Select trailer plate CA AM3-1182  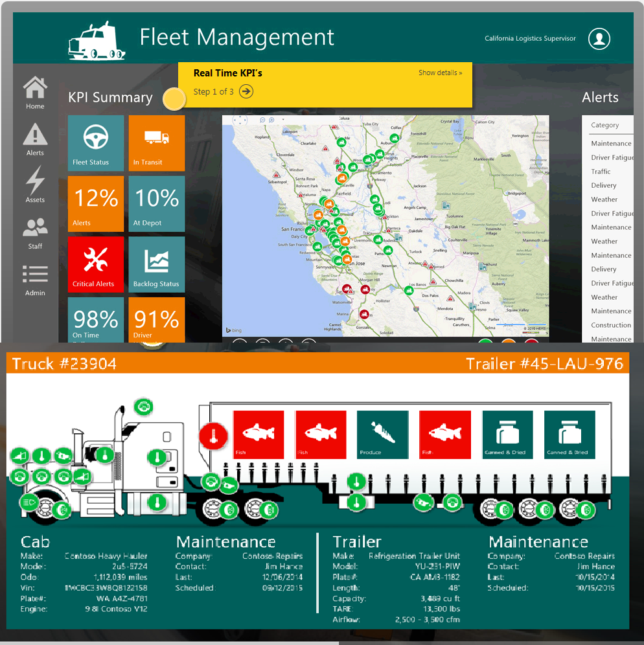[435, 577]
